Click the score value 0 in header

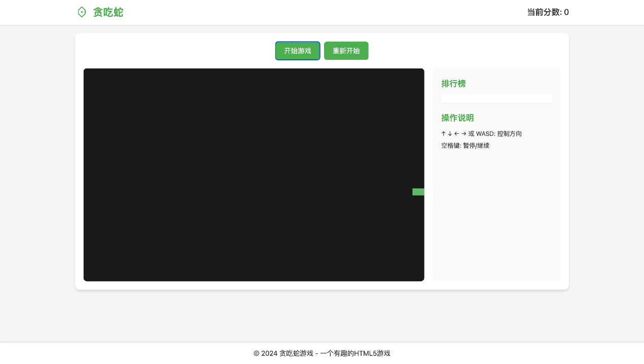[566, 12]
